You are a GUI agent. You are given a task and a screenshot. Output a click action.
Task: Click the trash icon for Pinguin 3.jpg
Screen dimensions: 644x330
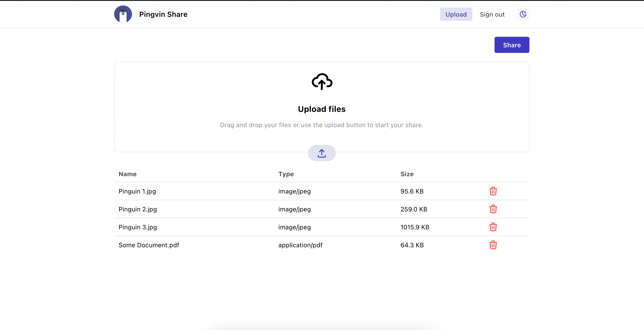click(493, 227)
